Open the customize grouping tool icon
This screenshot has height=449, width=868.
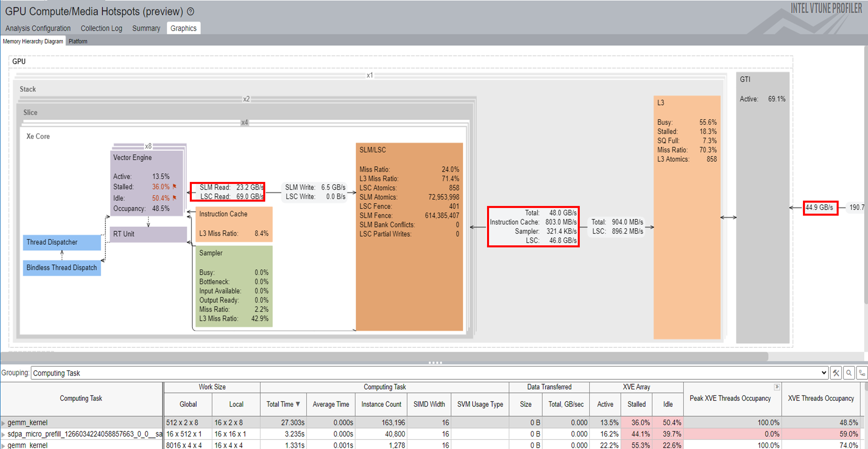pyautogui.click(x=836, y=373)
